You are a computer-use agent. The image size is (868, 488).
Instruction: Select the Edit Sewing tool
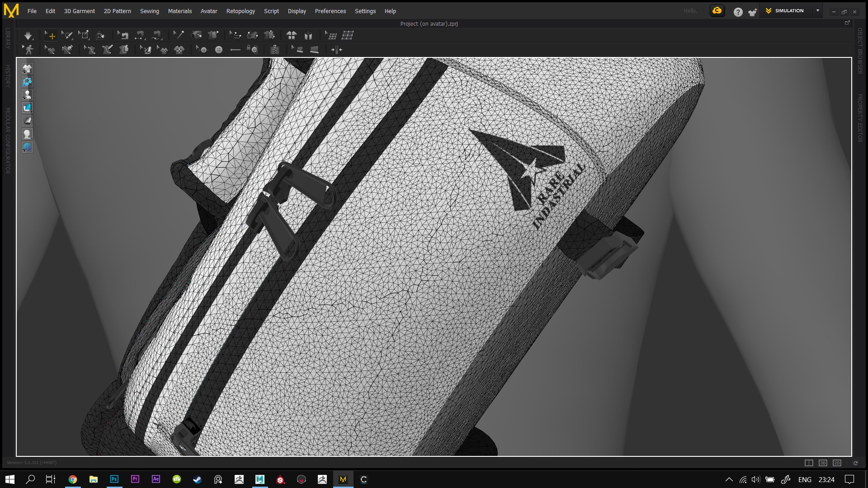(123, 35)
